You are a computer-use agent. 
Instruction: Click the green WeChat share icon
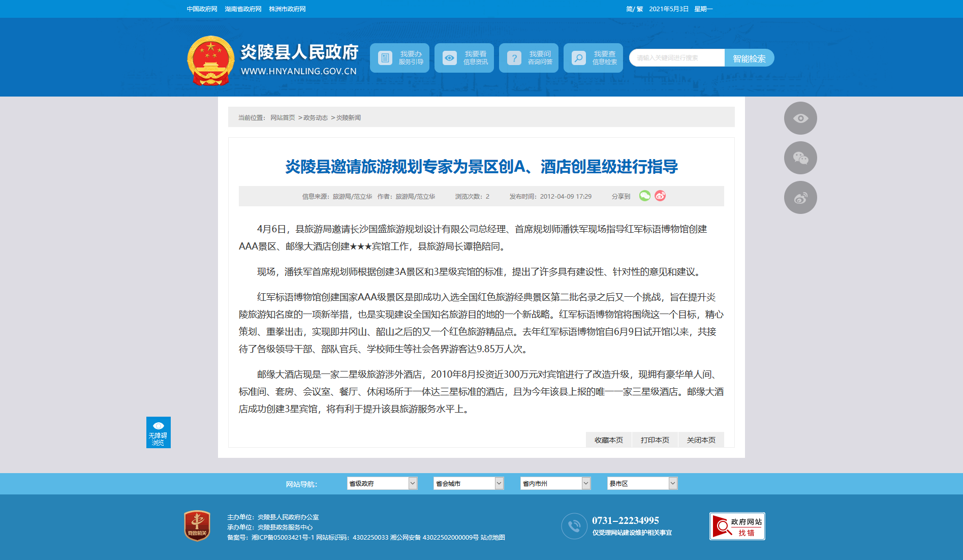click(x=644, y=196)
